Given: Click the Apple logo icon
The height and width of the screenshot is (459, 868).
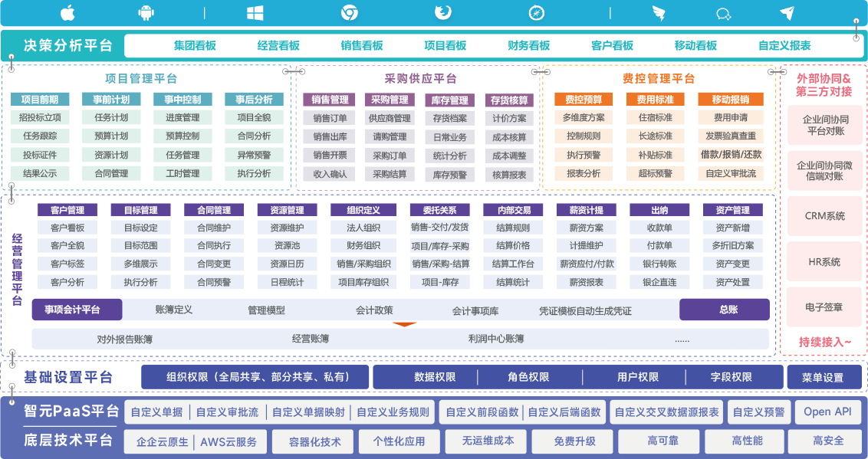Looking at the screenshot, I should tap(67, 12).
